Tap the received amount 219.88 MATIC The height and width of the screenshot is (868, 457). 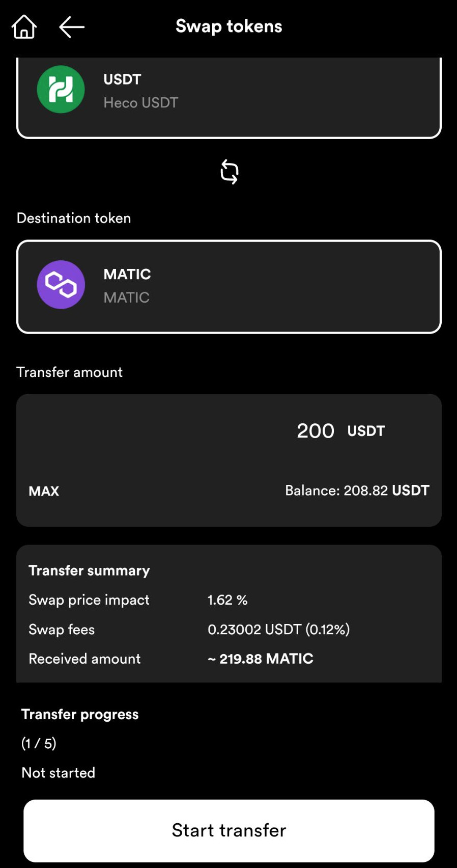pyautogui.click(x=261, y=659)
